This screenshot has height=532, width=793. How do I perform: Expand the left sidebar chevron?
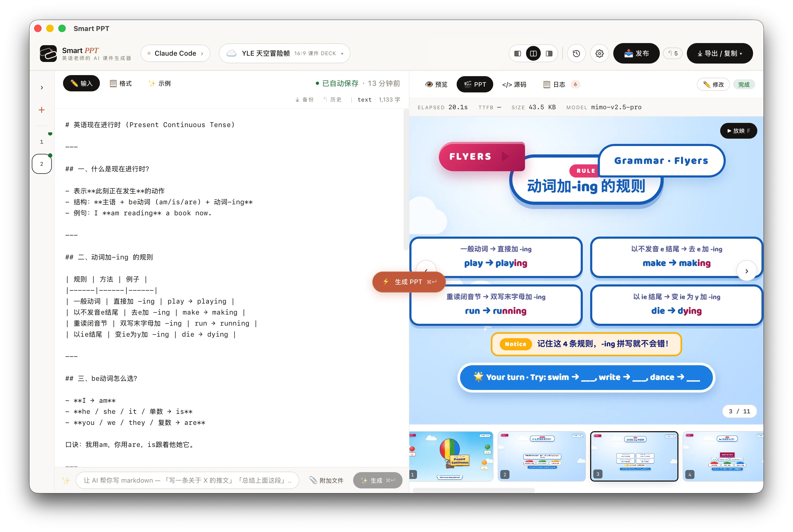(42, 87)
